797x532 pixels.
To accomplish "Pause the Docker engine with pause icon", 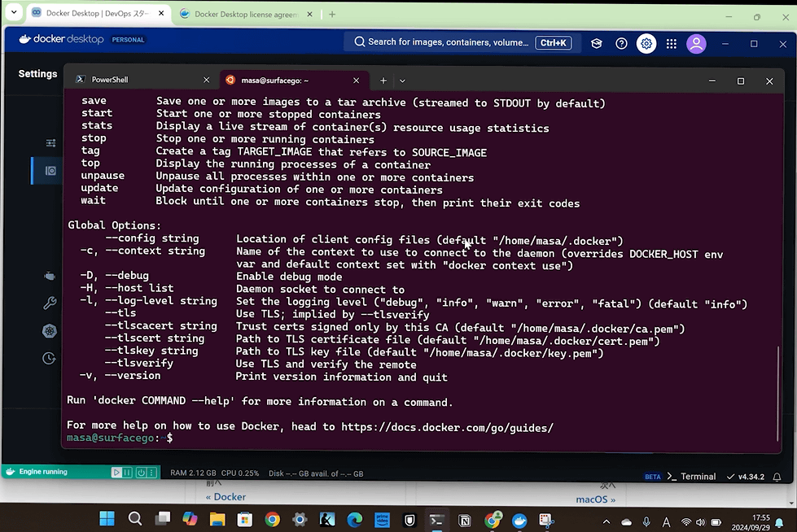I will tap(127, 473).
